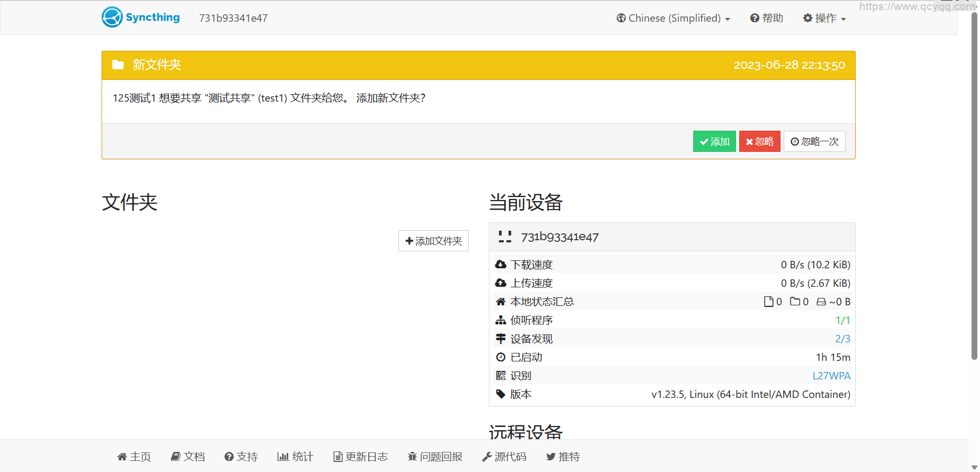Open 统计 statistics footer link
The width and height of the screenshot is (980, 472).
[x=295, y=457]
